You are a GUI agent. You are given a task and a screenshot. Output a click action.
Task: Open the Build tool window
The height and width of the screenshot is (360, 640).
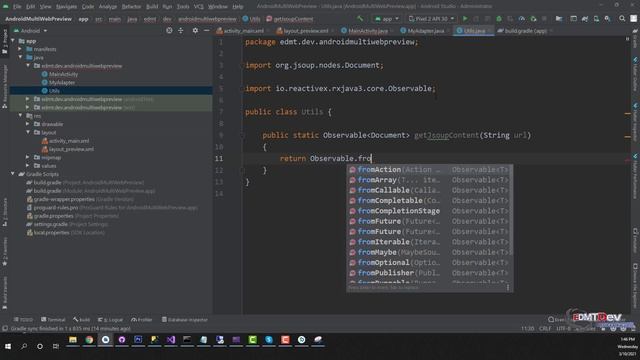[x=82, y=320]
